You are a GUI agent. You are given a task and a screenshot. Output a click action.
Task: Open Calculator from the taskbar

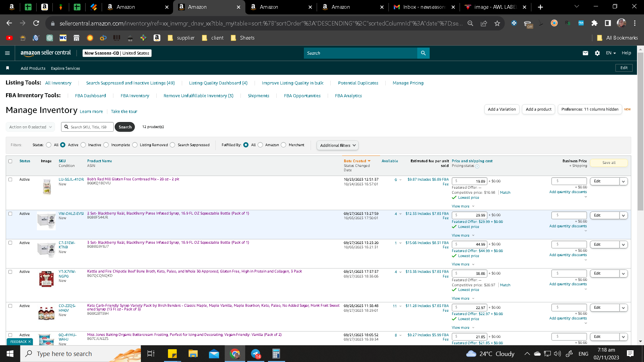point(276,354)
